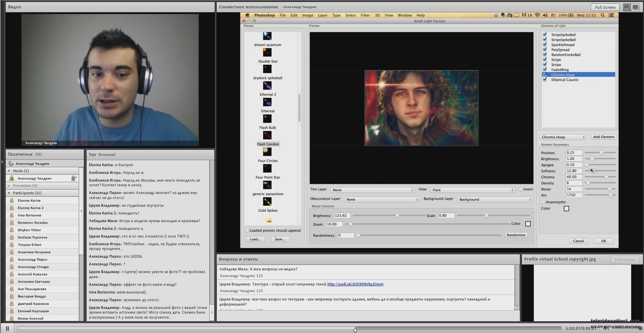Open the Filter menu
Image resolution: width=644 pixels, height=333 pixels.
pyautogui.click(x=365, y=15)
